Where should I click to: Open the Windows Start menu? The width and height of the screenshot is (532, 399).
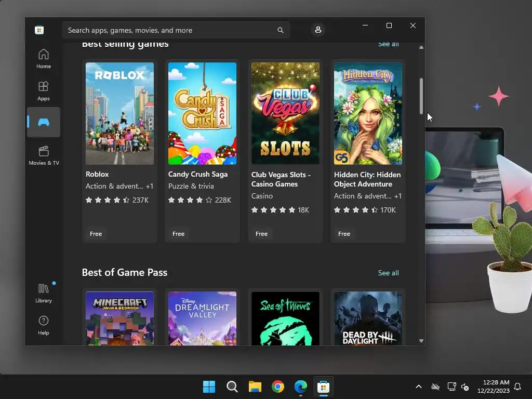[209, 387]
